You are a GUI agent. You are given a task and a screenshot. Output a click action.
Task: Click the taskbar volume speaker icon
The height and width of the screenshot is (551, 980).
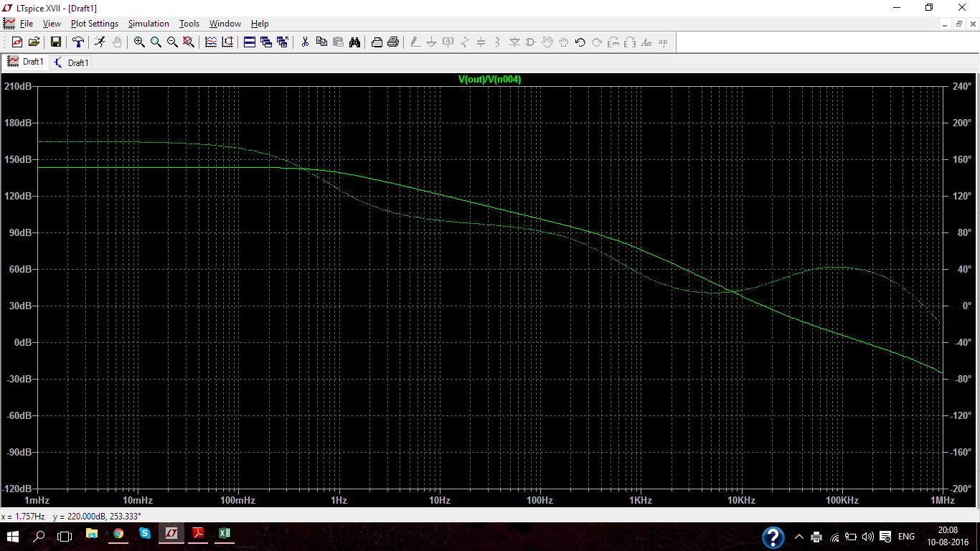tap(868, 537)
